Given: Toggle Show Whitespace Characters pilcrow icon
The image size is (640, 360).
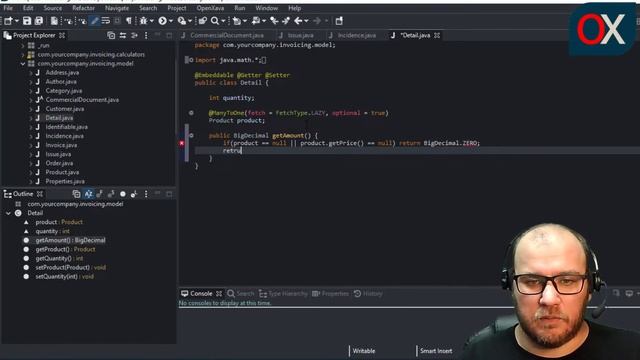Looking at the screenshot, I should pyautogui.click(x=129, y=21).
